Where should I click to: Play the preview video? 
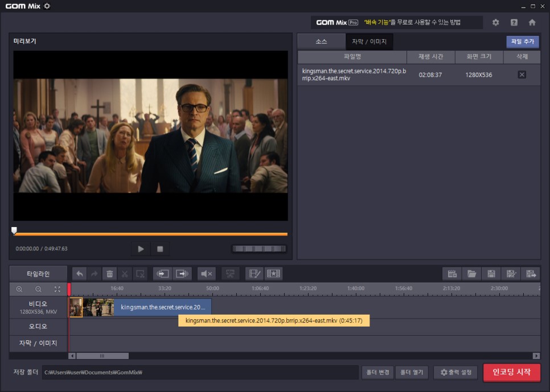click(x=141, y=249)
